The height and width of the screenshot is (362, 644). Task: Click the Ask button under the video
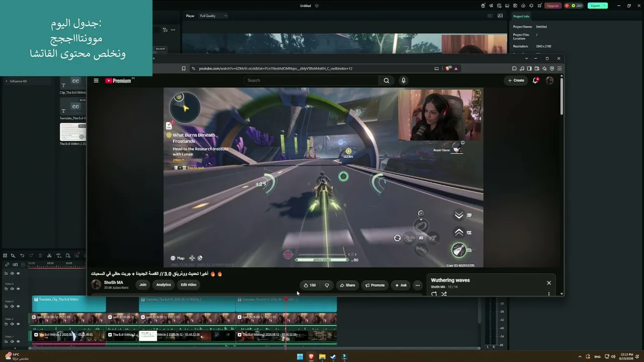click(x=401, y=285)
